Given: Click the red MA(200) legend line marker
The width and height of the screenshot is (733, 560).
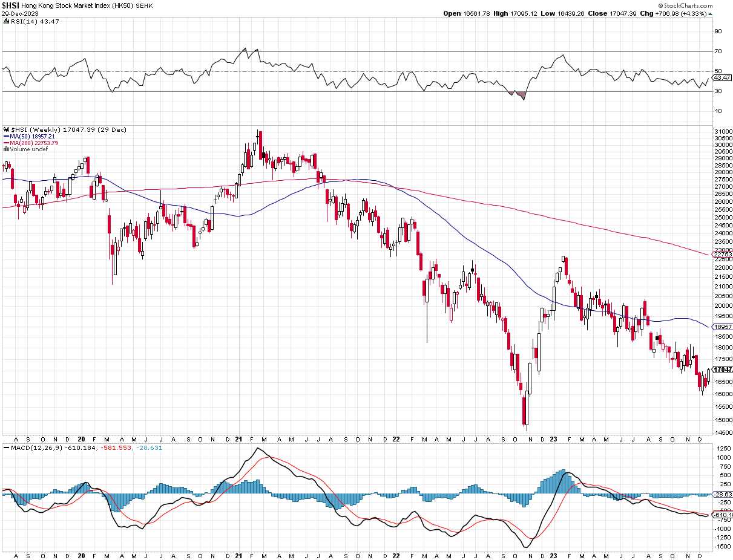Looking at the screenshot, I should [6, 143].
